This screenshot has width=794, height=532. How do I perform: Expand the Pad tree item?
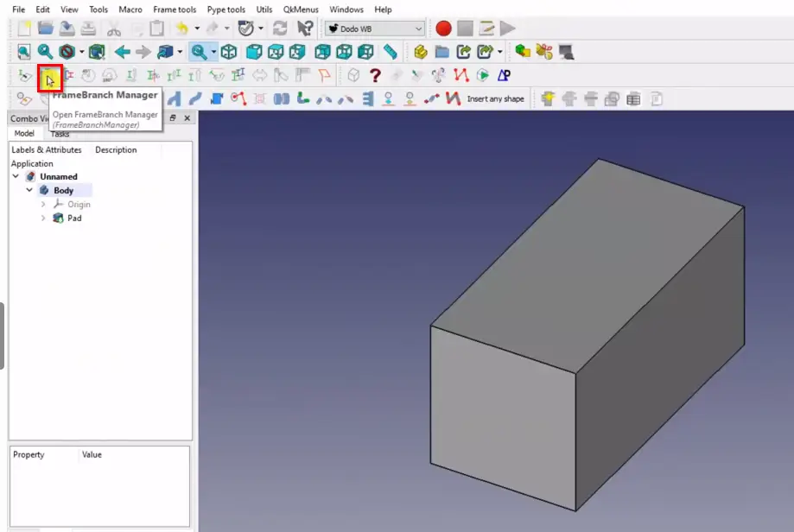(x=44, y=218)
